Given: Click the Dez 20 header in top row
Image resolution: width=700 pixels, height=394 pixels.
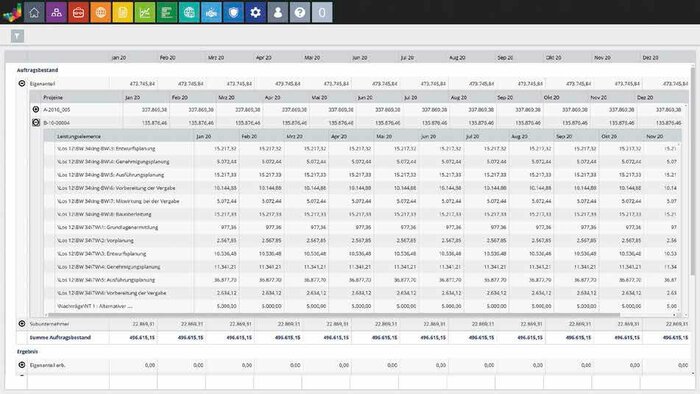Looking at the screenshot, I should 650,58.
